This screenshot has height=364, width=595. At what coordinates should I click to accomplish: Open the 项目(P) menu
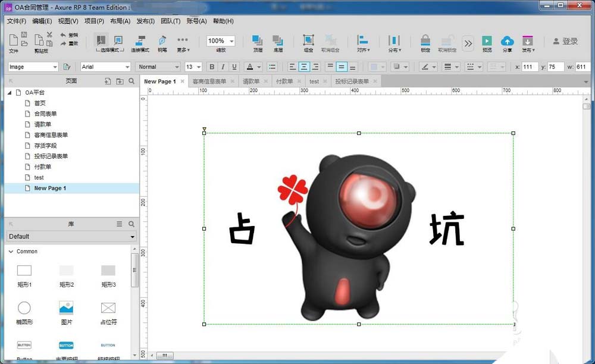[93, 21]
